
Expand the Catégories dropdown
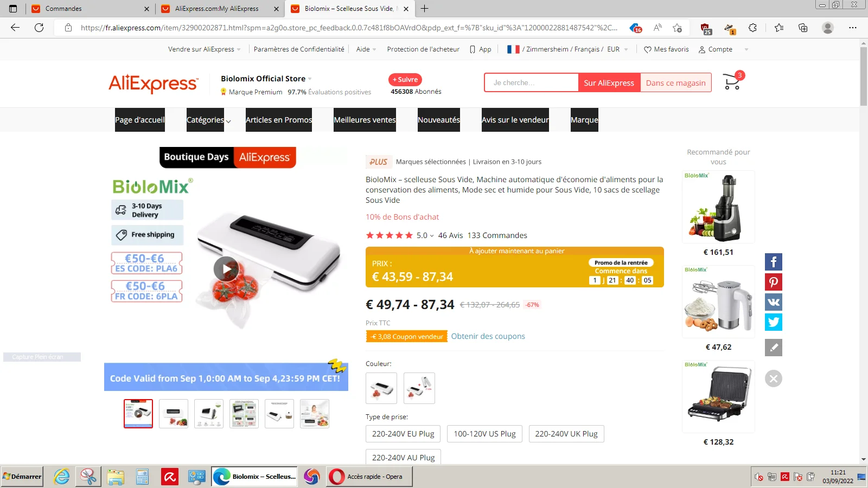pos(209,120)
